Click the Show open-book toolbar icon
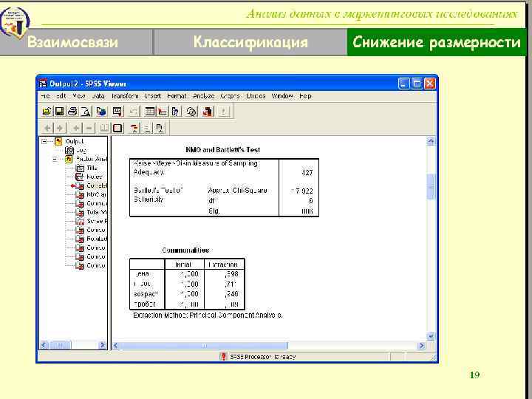The width and height of the screenshot is (532, 399). [104, 129]
